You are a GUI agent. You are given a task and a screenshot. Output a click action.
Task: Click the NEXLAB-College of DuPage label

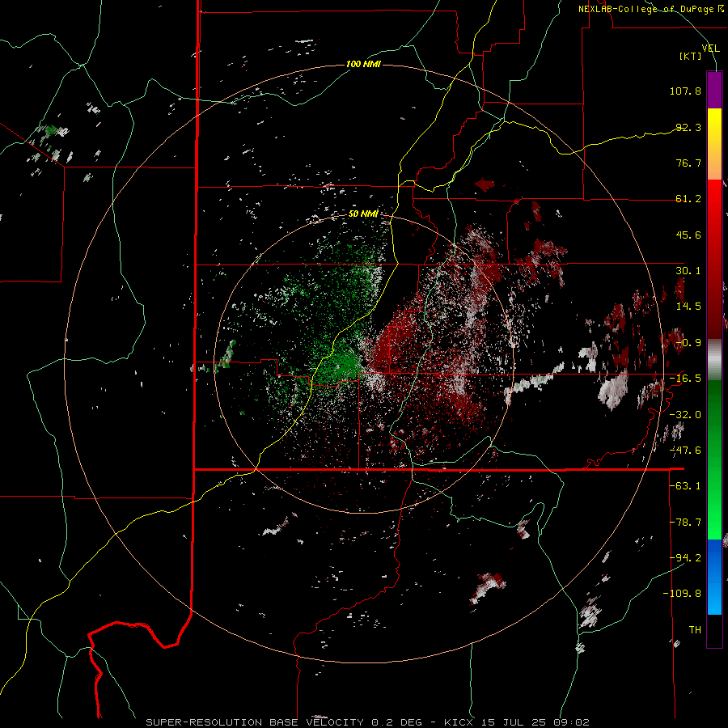(x=651, y=9)
